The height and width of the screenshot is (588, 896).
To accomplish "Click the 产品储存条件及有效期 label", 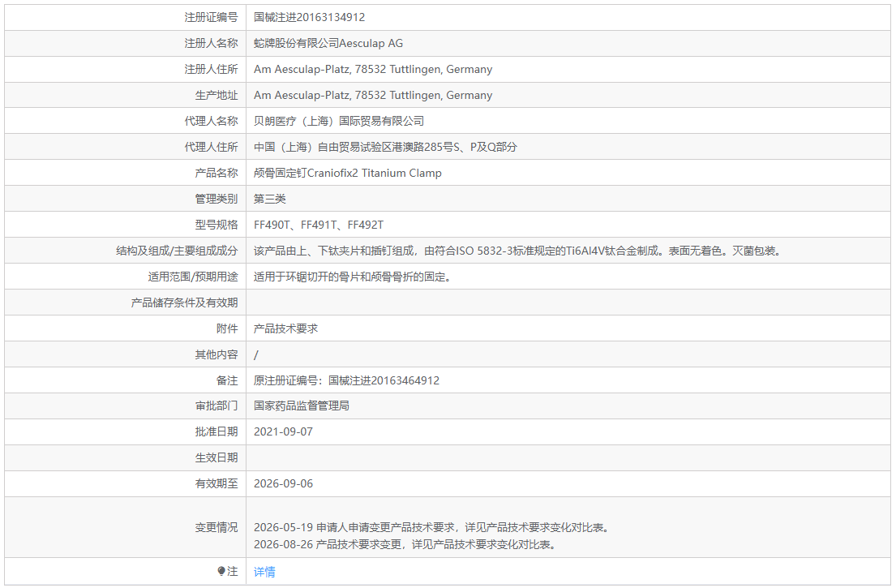I will (x=184, y=303).
